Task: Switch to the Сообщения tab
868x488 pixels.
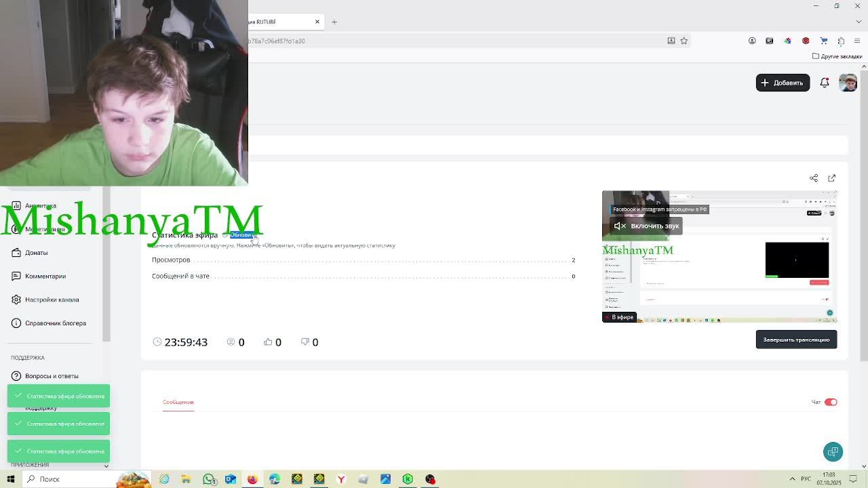Action: pyautogui.click(x=178, y=402)
